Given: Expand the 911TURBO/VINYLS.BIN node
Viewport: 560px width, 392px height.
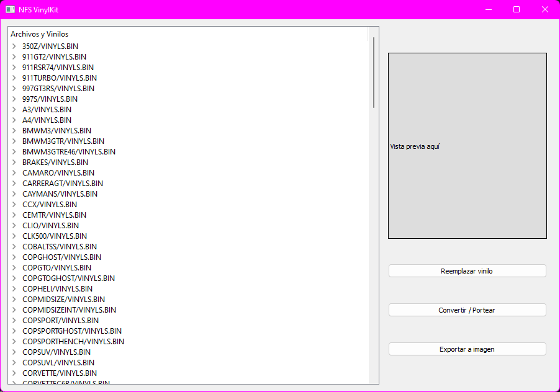Looking at the screenshot, I should coord(14,78).
